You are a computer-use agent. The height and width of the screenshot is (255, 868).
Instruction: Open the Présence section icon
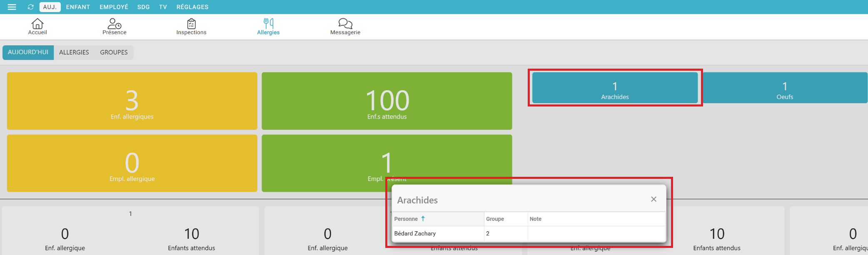click(114, 24)
